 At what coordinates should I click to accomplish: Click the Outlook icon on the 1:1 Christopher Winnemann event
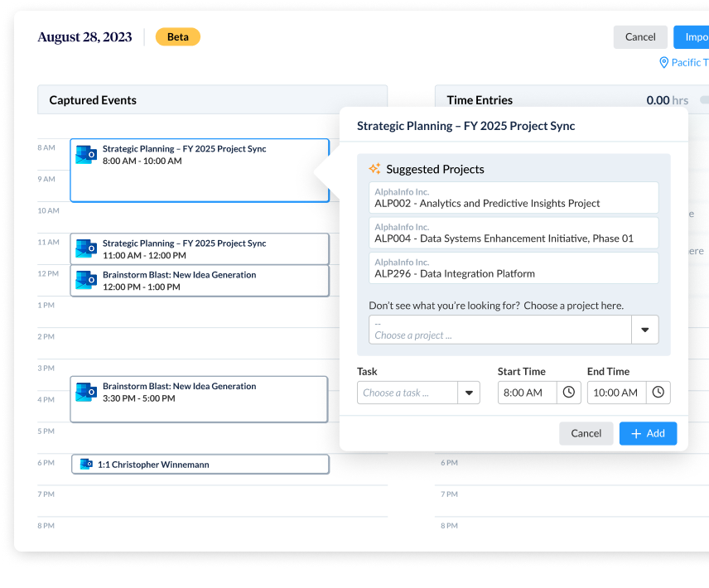pyautogui.click(x=86, y=464)
